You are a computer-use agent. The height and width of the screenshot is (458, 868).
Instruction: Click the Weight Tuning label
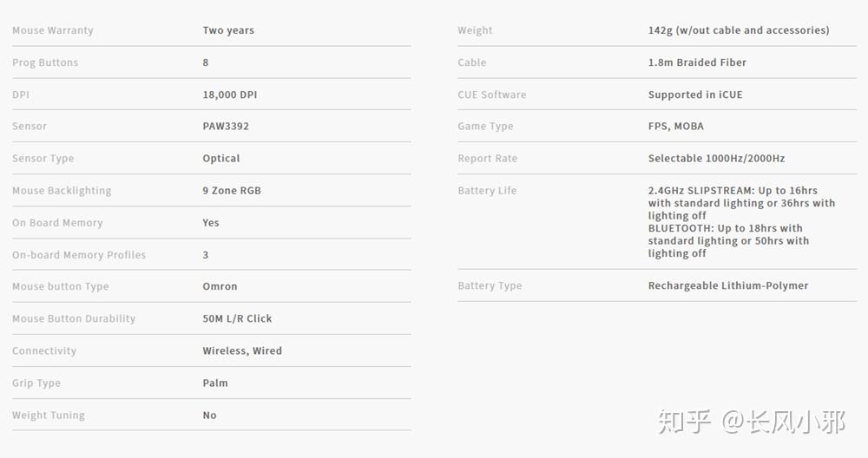[49, 415]
